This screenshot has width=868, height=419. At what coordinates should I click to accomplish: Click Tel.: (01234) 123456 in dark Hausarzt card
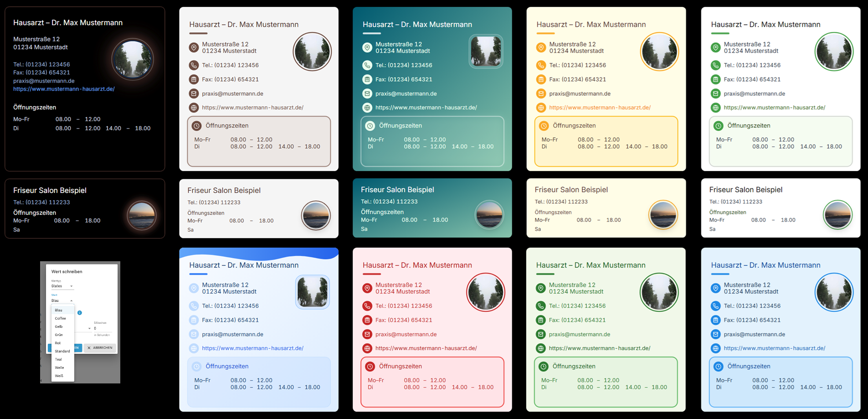41,64
